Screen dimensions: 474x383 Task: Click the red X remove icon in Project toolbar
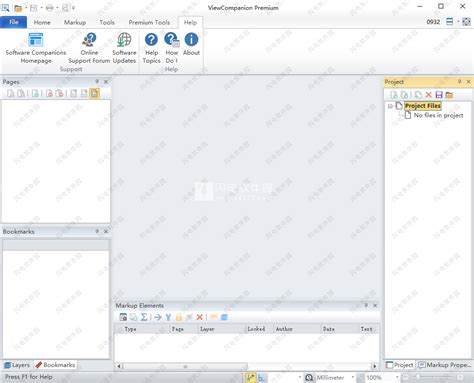[429, 95]
